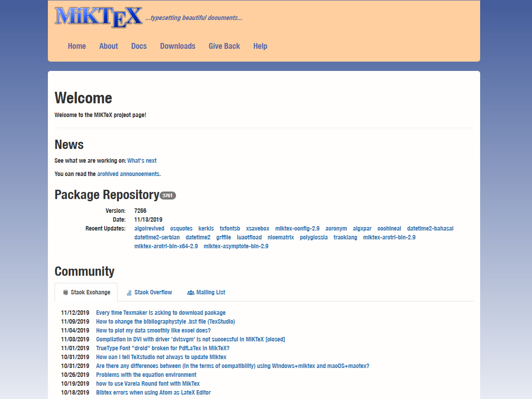Viewport: 532px width, 399px height.
Task: Click the MiKTeX logo image
Action: coord(98,17)
